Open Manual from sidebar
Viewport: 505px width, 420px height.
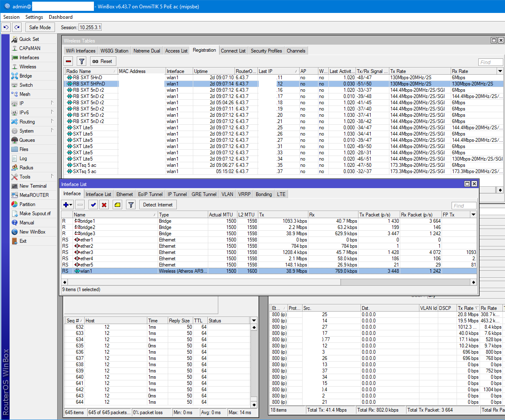[x=26, y=223]
